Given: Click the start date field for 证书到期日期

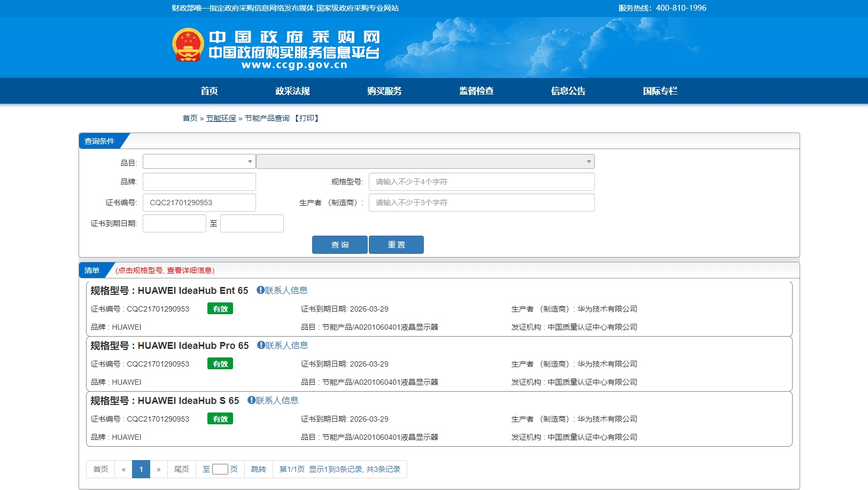Looking at the screenshot, I should pyautogui.click(x=174, y=223).
